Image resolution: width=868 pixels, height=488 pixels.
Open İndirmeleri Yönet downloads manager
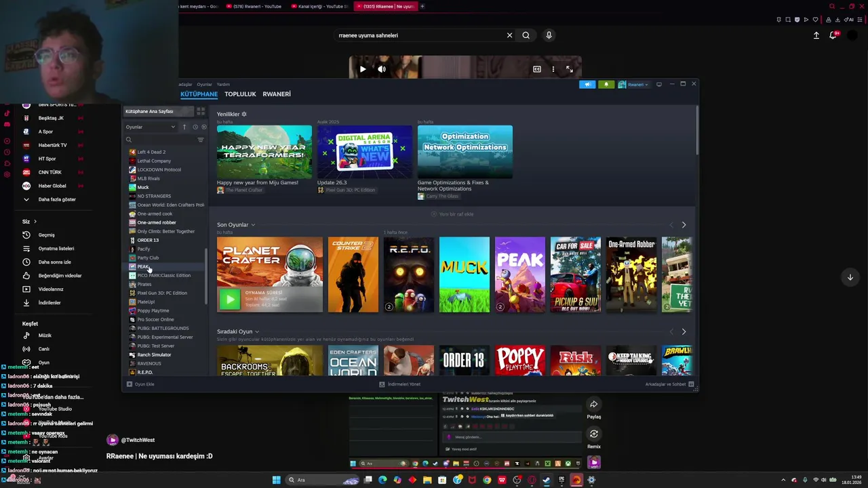click(400, 384)
